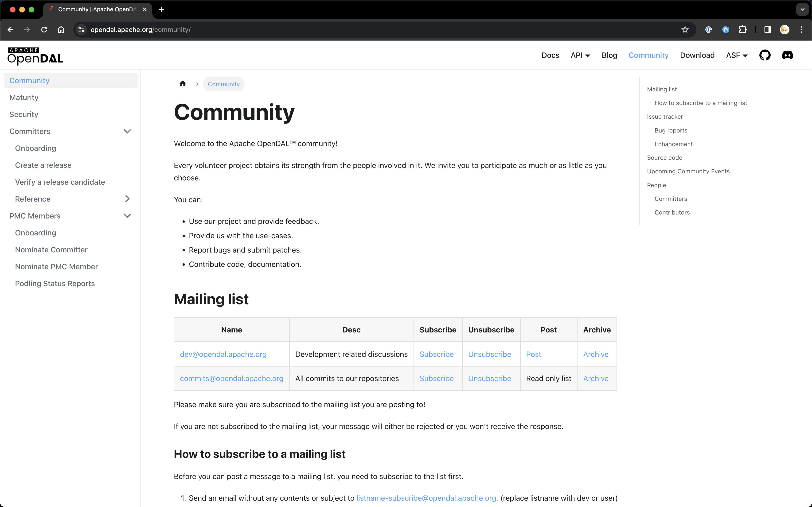812x507 pixels.
Task: Jump to Bug reports in contents
Action: coord(671,130)
